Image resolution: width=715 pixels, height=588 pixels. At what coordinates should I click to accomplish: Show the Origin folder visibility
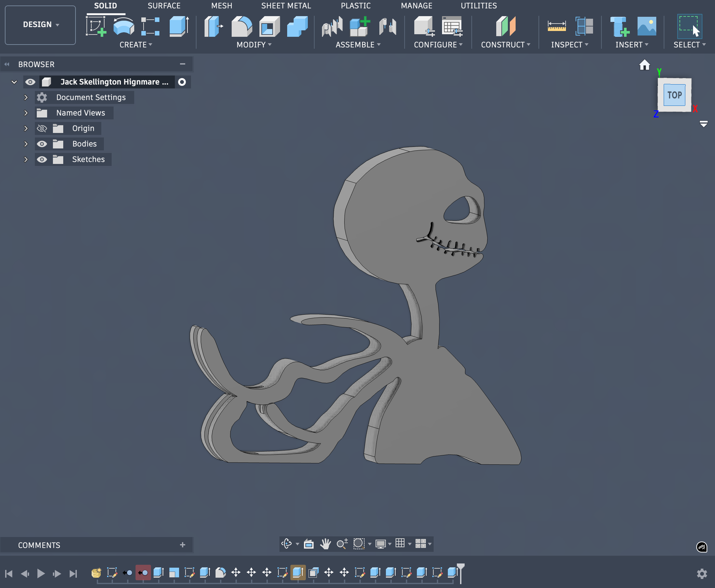(42, 128)
